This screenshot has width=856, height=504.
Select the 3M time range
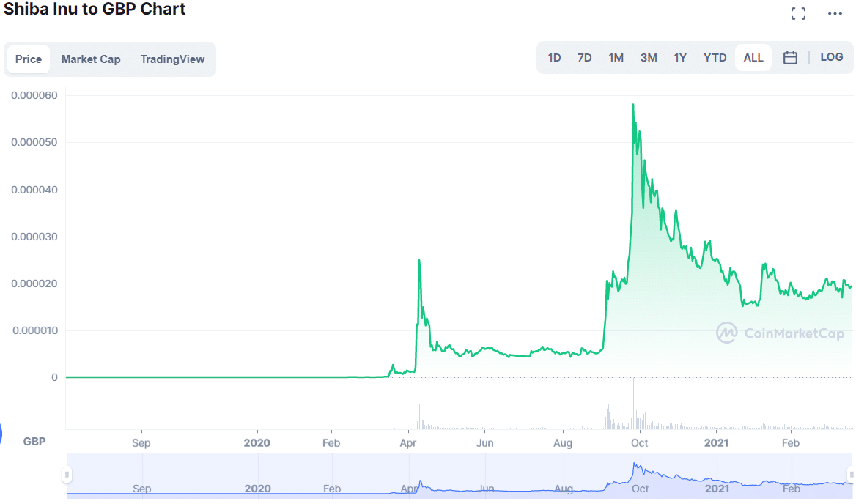point(649,57)
